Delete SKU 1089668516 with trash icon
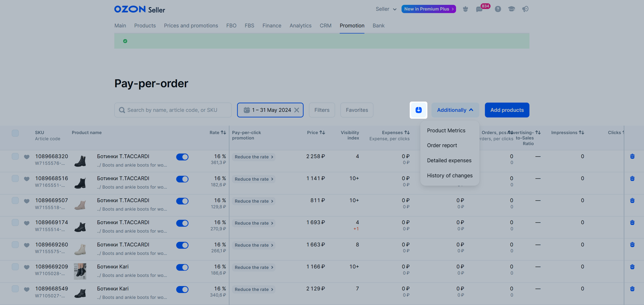 632,178
